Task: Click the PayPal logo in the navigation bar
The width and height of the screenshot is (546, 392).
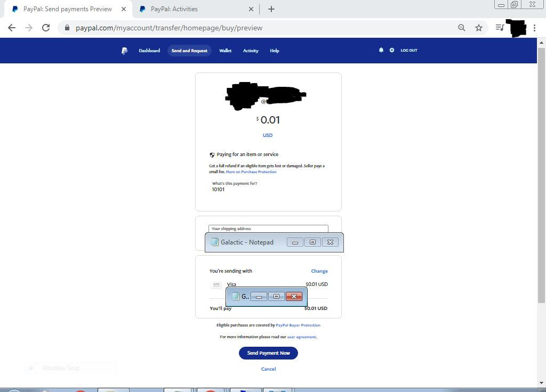Action: (x=124, y=51)
